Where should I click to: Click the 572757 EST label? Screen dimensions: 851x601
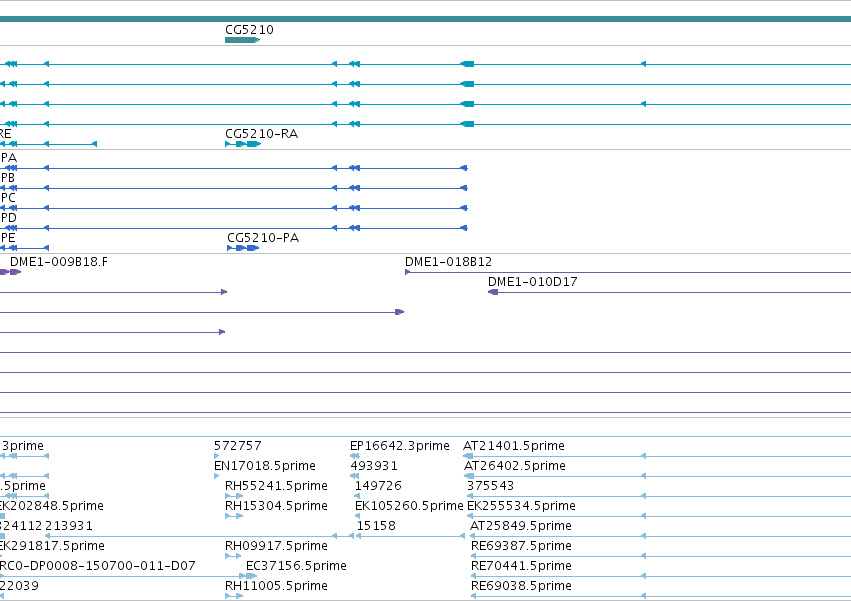coord(238,446)
